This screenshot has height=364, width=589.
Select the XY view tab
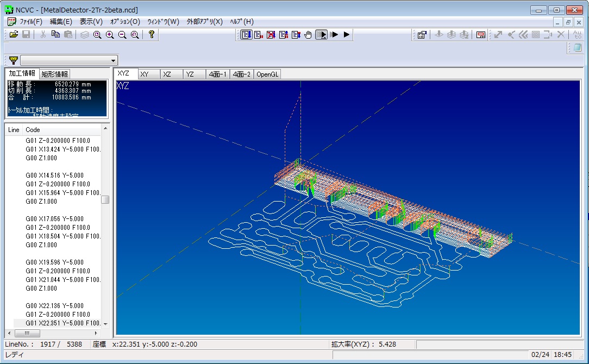tap(145, 74)
